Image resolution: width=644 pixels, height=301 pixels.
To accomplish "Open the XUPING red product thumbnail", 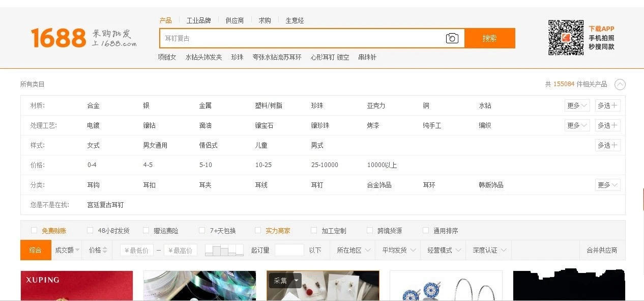I will coord(76,285).
